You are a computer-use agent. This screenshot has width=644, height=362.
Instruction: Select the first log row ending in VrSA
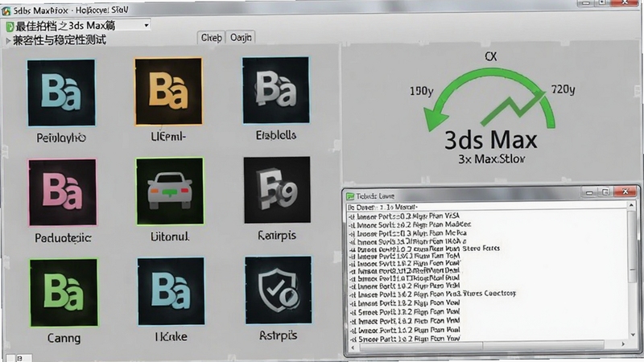(404, 216)
